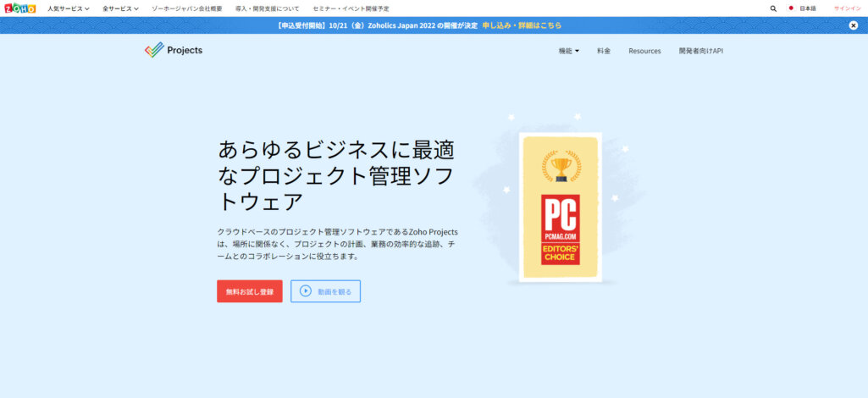Image resolution: width=868 pixels, height=398 pixels.
Task: Click the 無料お試し登録 button
Action: pos(250,291)
